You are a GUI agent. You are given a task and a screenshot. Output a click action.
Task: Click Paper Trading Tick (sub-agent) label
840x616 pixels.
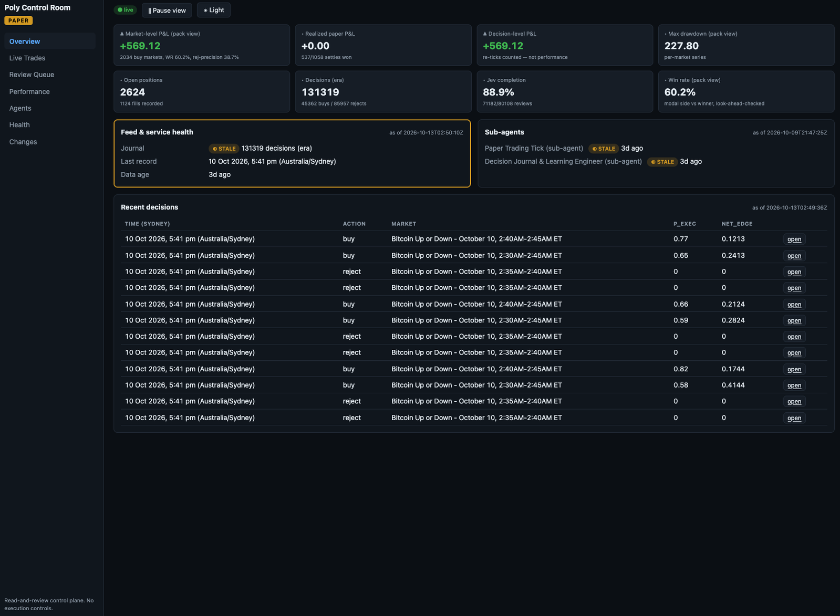[534, 149]
